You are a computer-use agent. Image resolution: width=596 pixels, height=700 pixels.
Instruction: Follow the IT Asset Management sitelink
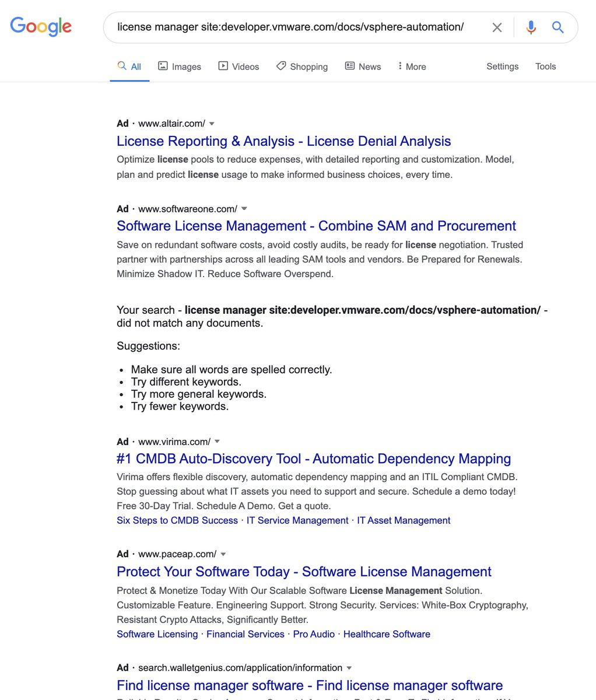click(x=404, y=520)
